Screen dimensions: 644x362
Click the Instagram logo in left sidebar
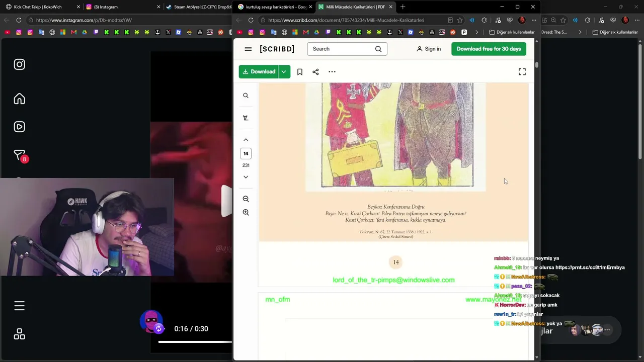click(x=19, y=64)
